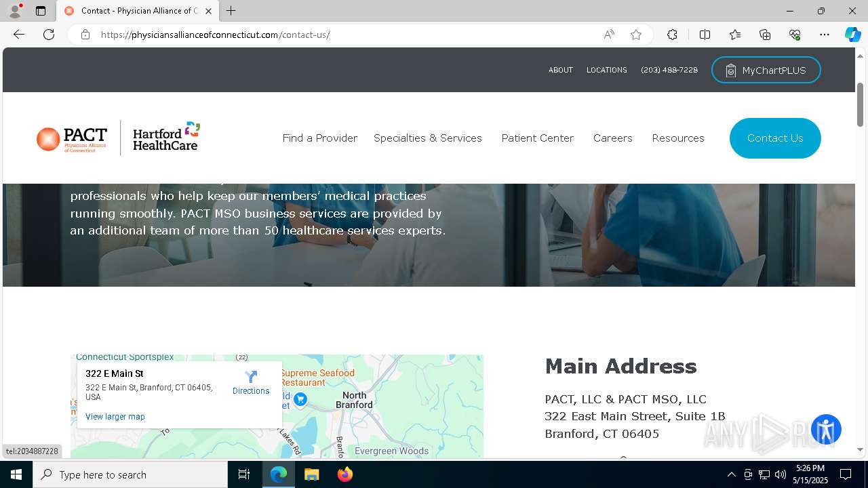Open the volume control tray icon
868x488 pixels.
click(x=781, y=474)
